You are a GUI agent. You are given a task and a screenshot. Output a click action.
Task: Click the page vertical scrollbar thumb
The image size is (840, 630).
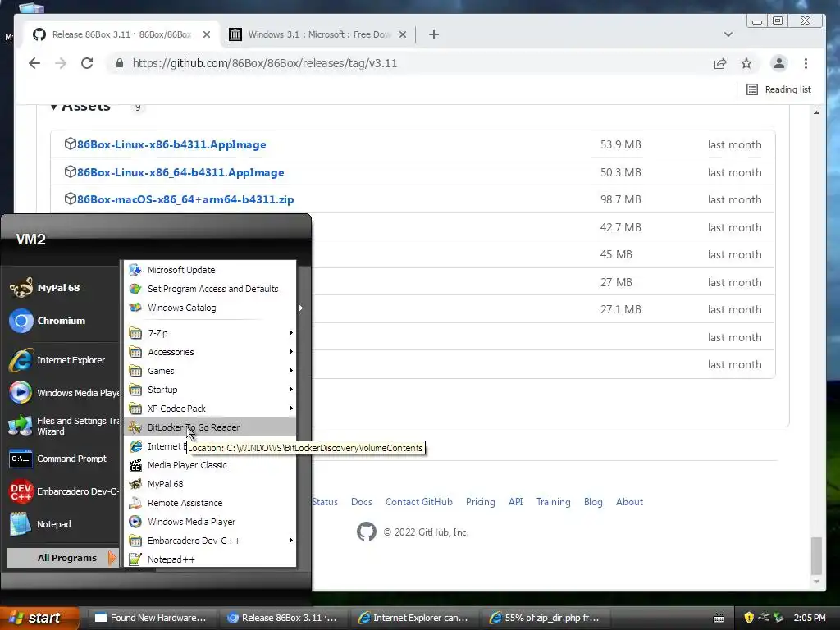pos(816,555)
